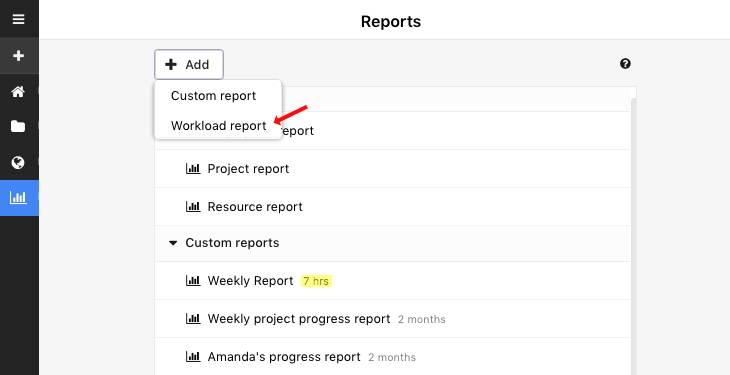Open the Resource report
730x375 pixels.
pos(255,207)
